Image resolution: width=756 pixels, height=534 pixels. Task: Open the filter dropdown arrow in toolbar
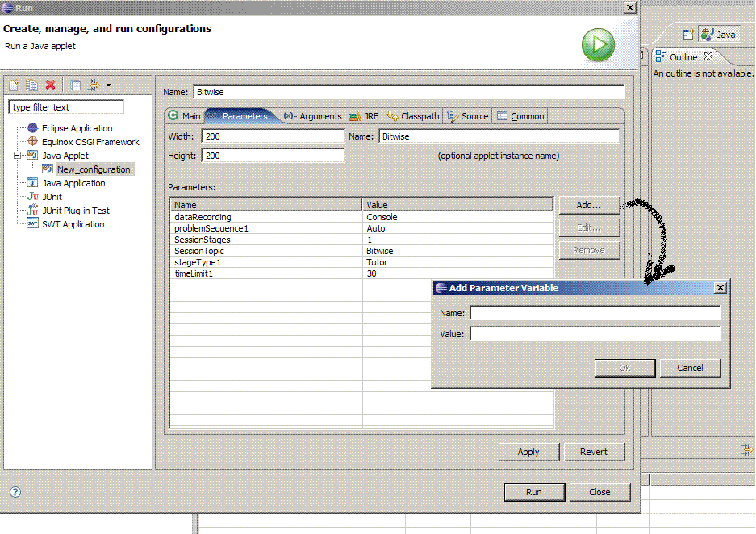coord(108,86)
